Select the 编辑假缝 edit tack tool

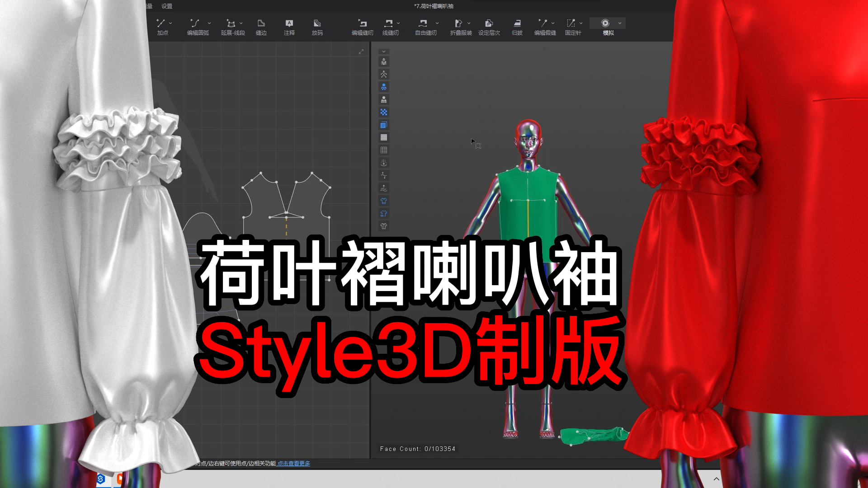pyautogui.click(x=545, y=27)
